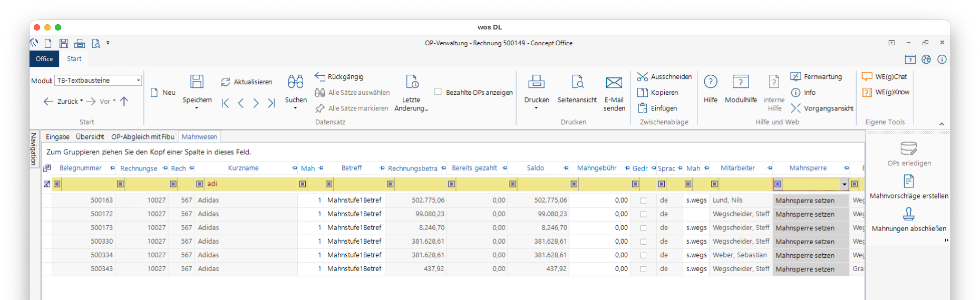Enable Bezahlte OPs anzeigen checkbox
Image resolution: width=980 pixels, height=300 pixels.
438,92
